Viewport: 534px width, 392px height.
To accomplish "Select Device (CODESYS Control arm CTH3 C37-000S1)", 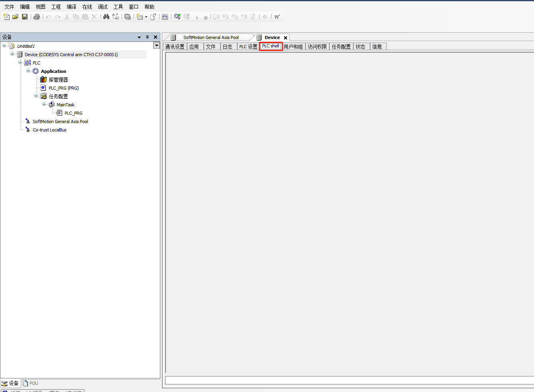I will [x=71, y=55].
